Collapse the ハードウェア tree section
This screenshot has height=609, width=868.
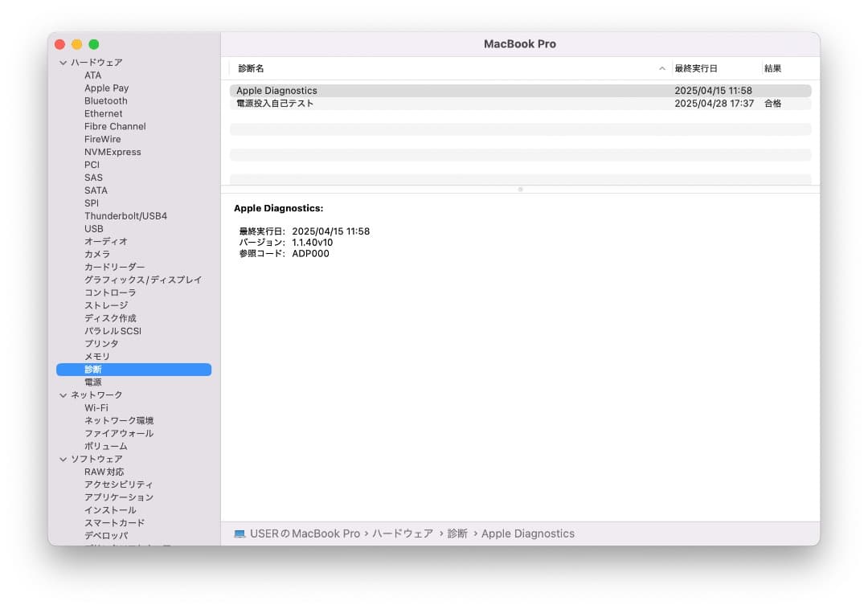(63, 62)
